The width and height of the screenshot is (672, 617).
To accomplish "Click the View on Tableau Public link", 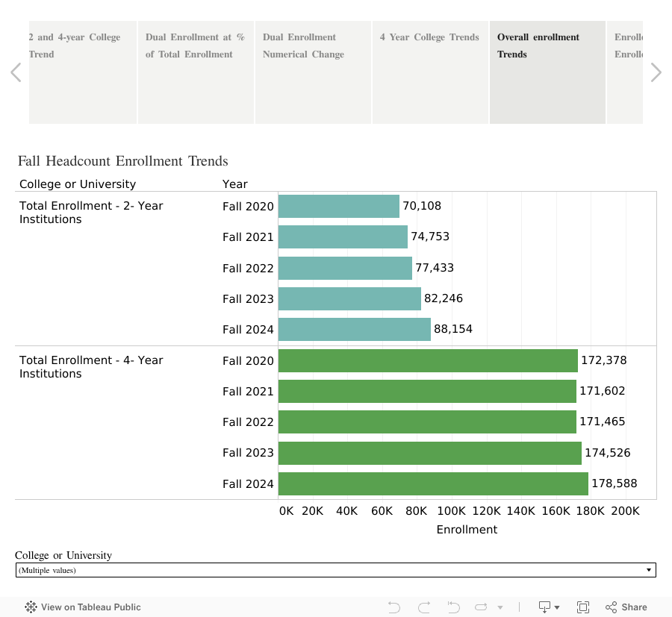I will point(90,607).
